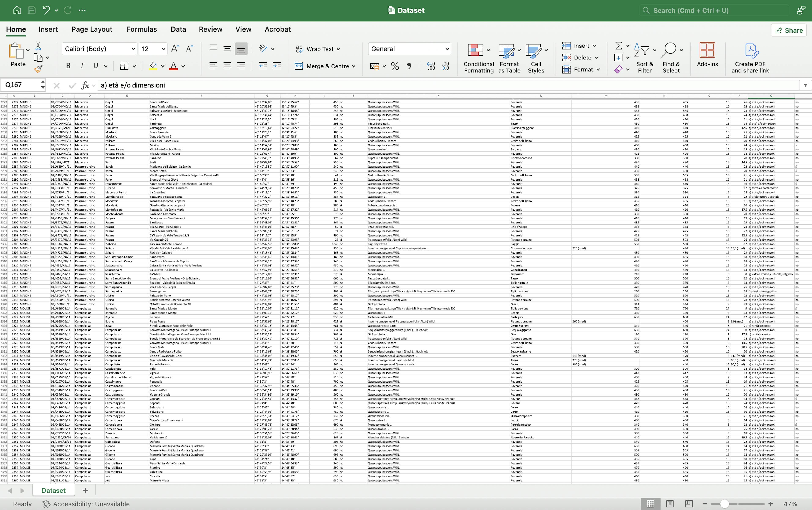Toggle bold formatting
This screenshot has height=510, width=812.
68,66
